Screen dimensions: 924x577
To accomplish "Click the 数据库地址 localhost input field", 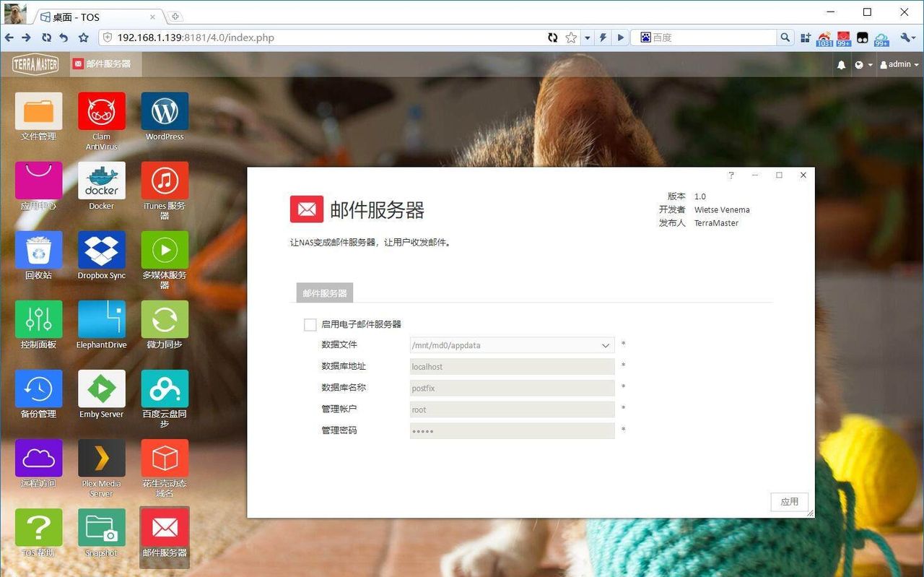I will [x=512, y=367].
